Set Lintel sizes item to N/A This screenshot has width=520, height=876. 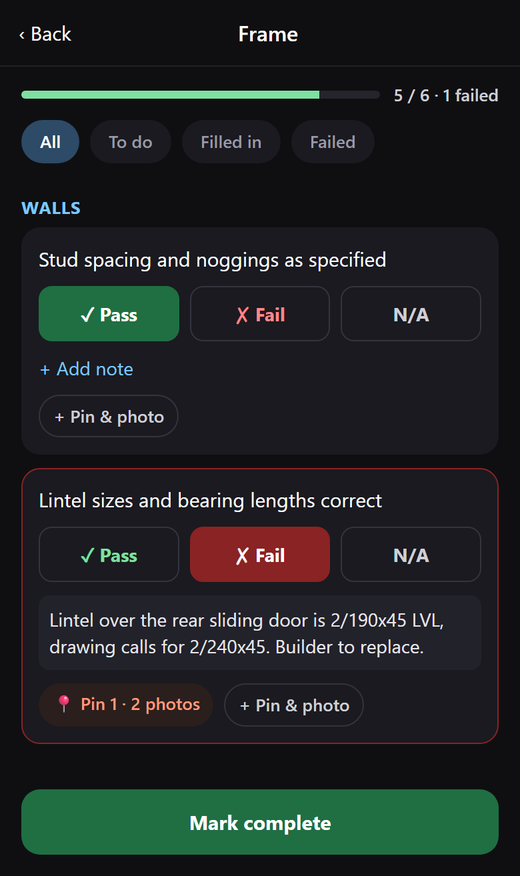click(x=411, y=555)
